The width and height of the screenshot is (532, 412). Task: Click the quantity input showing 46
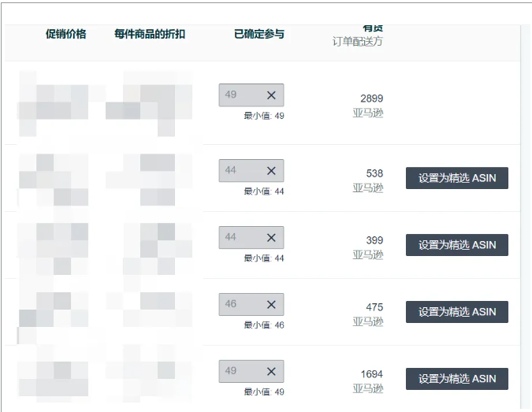pos(243,305)
